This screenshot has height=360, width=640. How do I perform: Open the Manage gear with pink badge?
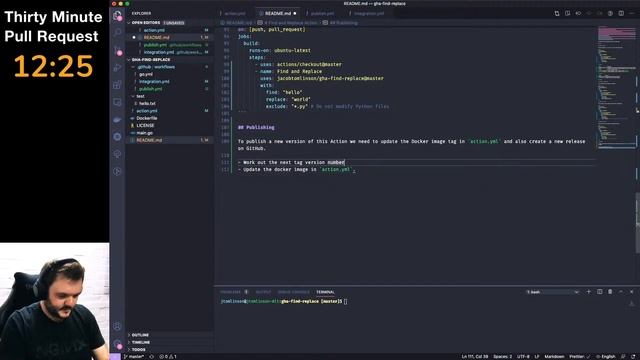pos(118,344)
